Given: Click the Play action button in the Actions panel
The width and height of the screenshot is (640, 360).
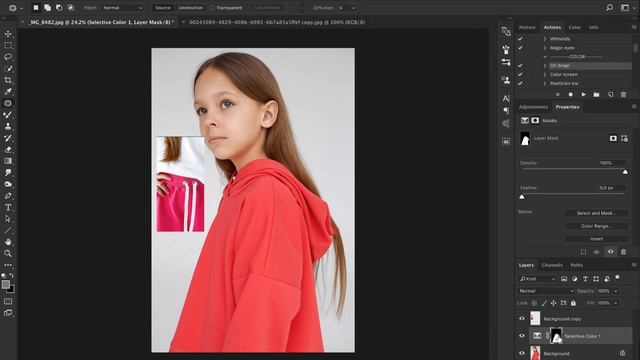Looking at the screenshot, I should point(584,94).
